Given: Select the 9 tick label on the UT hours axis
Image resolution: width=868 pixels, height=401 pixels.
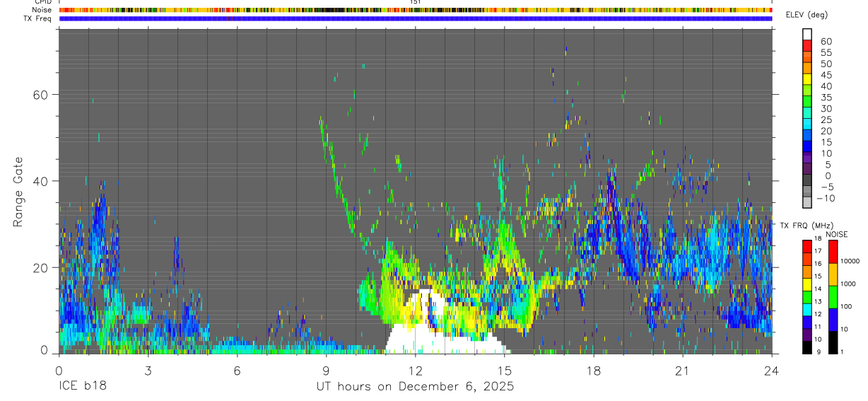Looking at the screenshot, I should [x=326, y=371].
